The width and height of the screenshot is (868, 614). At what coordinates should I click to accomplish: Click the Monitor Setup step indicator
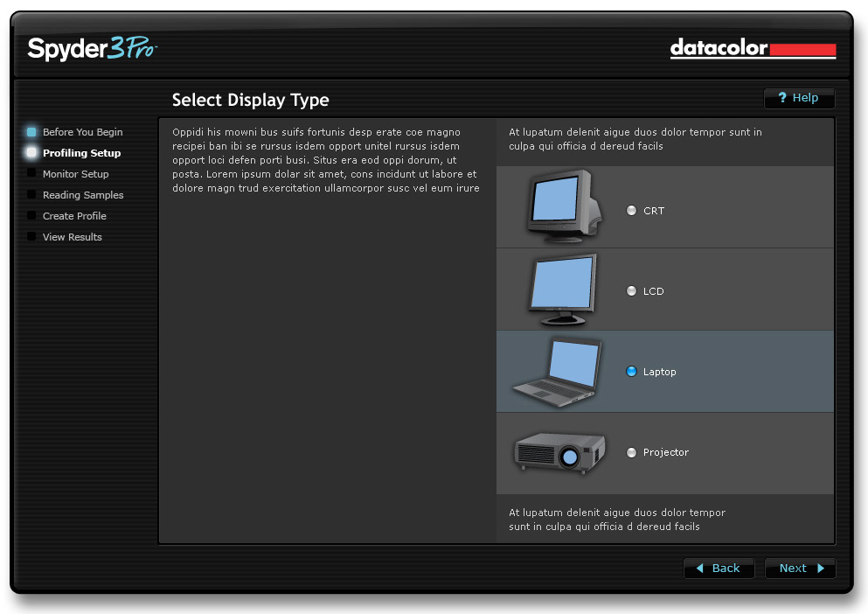(x=31, y=173)
